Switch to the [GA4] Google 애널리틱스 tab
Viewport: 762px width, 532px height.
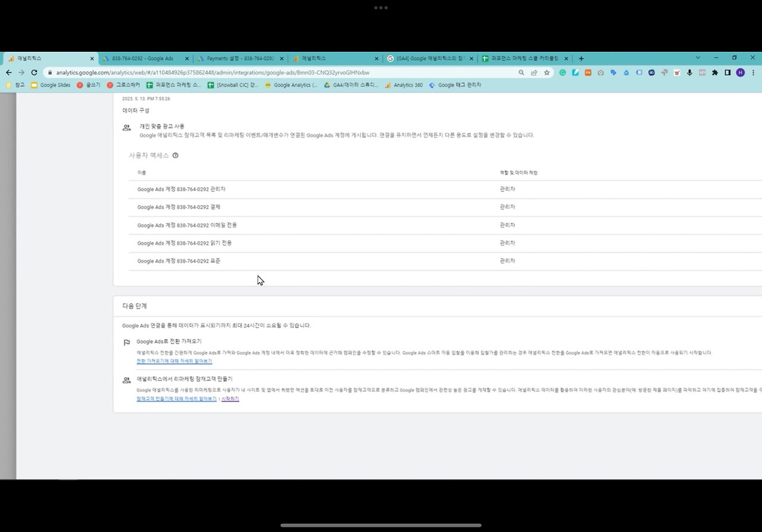coord(430,58)
